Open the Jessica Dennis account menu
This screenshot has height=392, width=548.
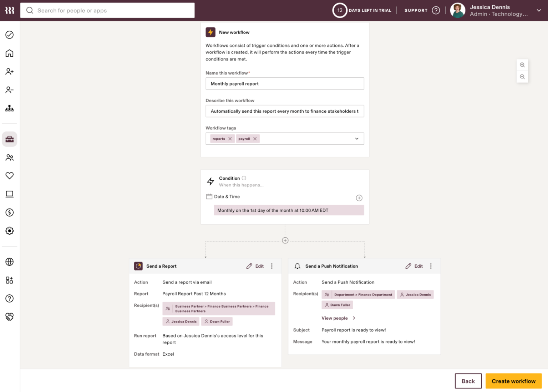tap(538, 10)
